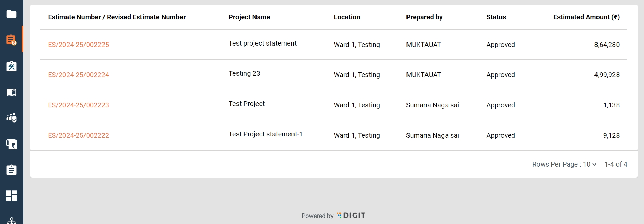This screenshot has width=644, height=224.
Task: Open the people attendance sidebar icon
Action: [x=12, y=118]
